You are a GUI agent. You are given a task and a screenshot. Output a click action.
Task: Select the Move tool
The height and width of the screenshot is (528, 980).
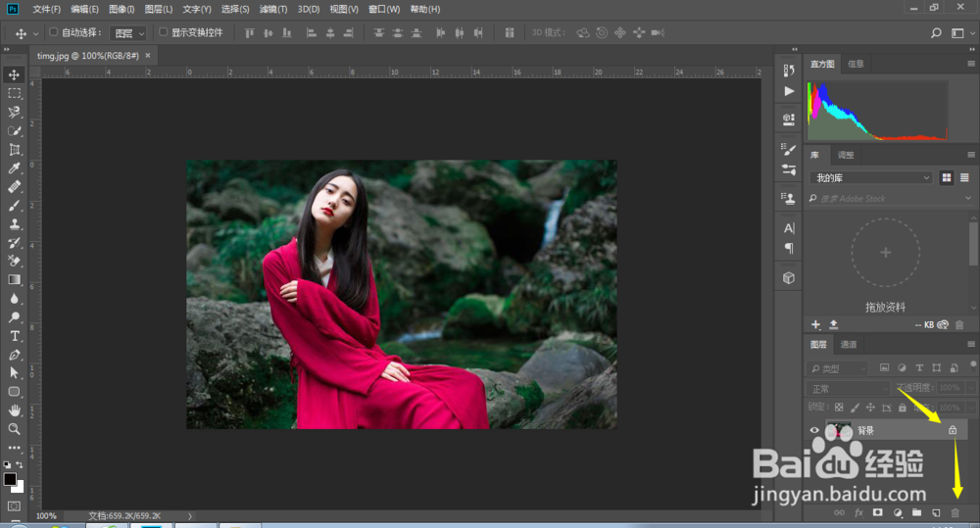coord(14,74)
